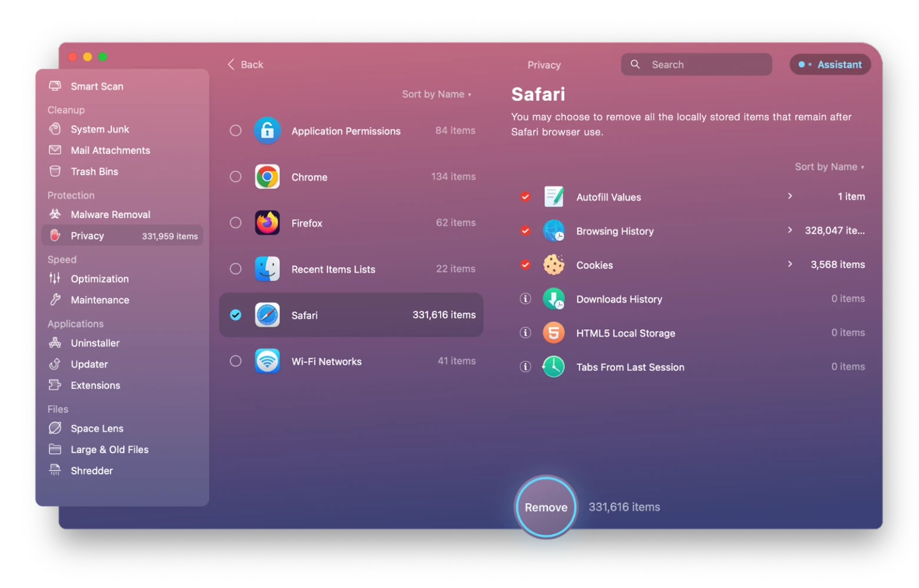Click the Autofill Values notepad icon

click(553, 197)
